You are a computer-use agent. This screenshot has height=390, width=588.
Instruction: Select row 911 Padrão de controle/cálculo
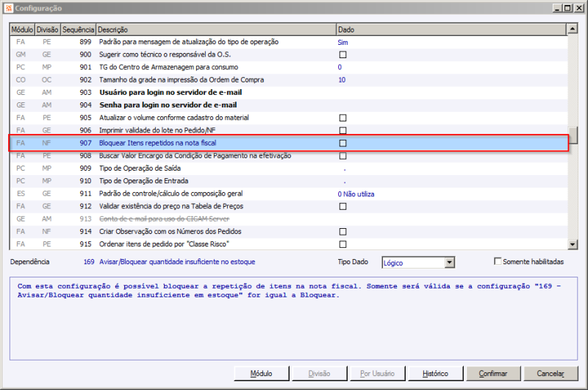tap(288, 194)
